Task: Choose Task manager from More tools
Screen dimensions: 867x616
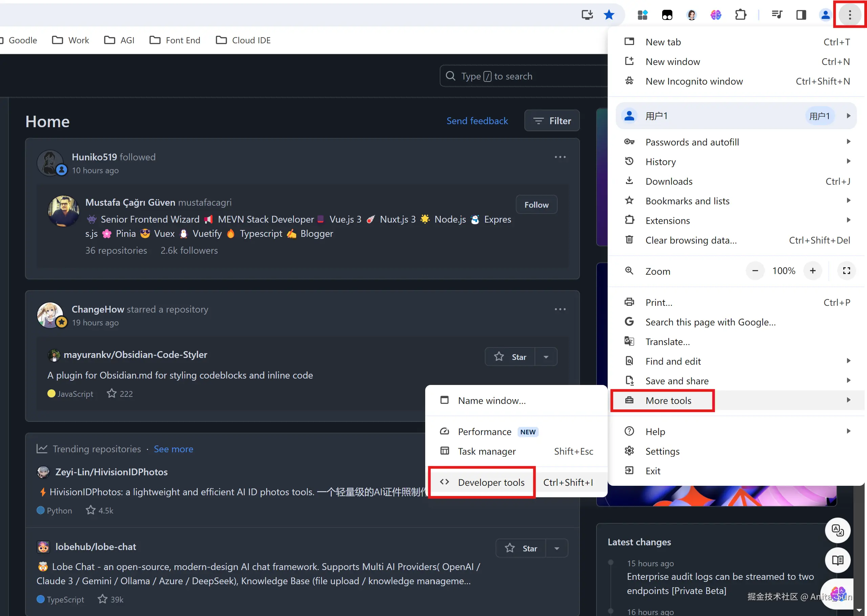Action: [x=486, y=451]
